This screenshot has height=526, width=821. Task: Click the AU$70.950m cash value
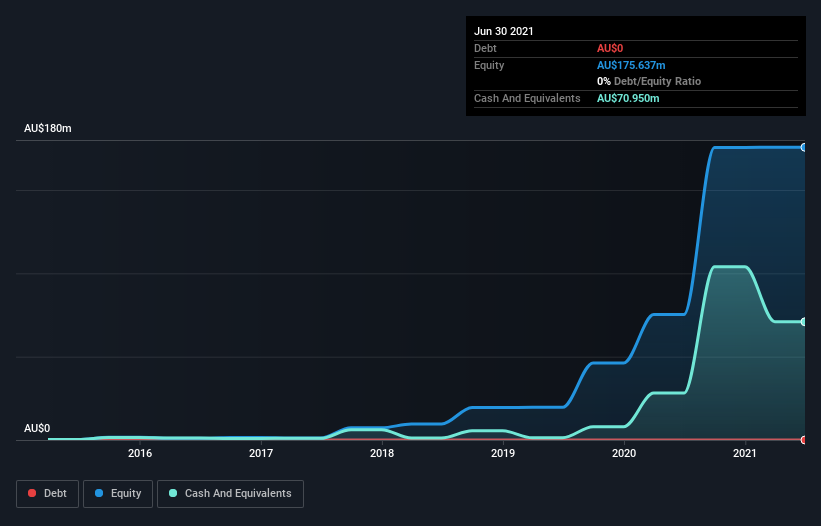(628, 98)
